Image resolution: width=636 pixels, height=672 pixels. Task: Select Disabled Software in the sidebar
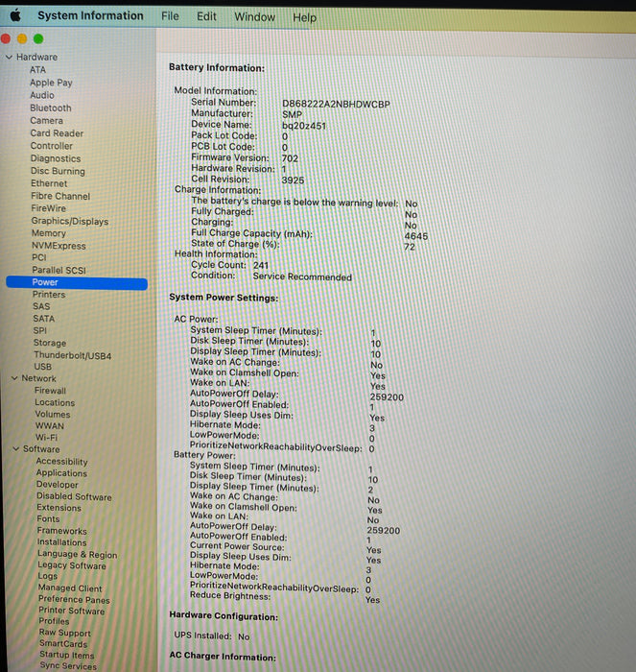pyautogui.click(x=74, y=496)
